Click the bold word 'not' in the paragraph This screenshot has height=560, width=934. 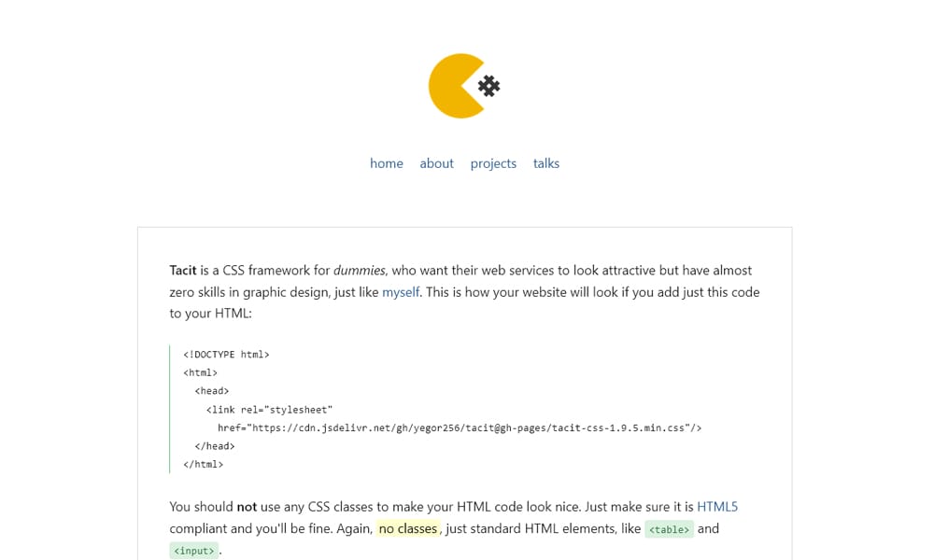[246, 506]
